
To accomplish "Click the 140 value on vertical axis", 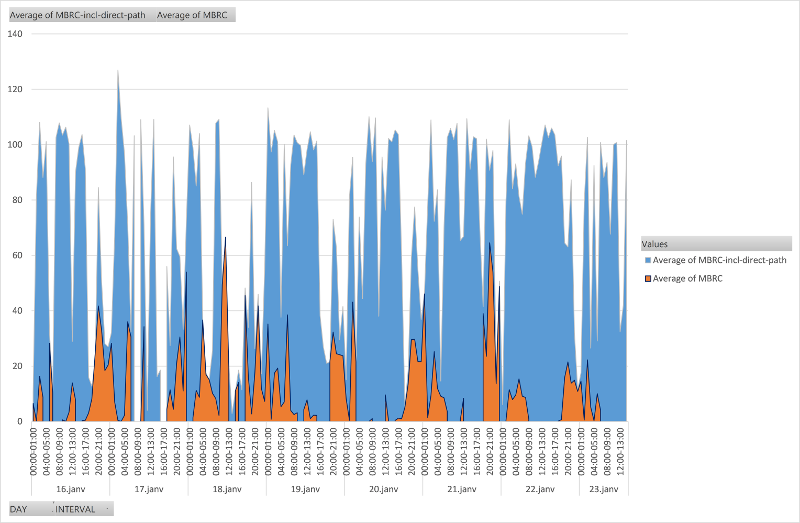I will [15, 34].
